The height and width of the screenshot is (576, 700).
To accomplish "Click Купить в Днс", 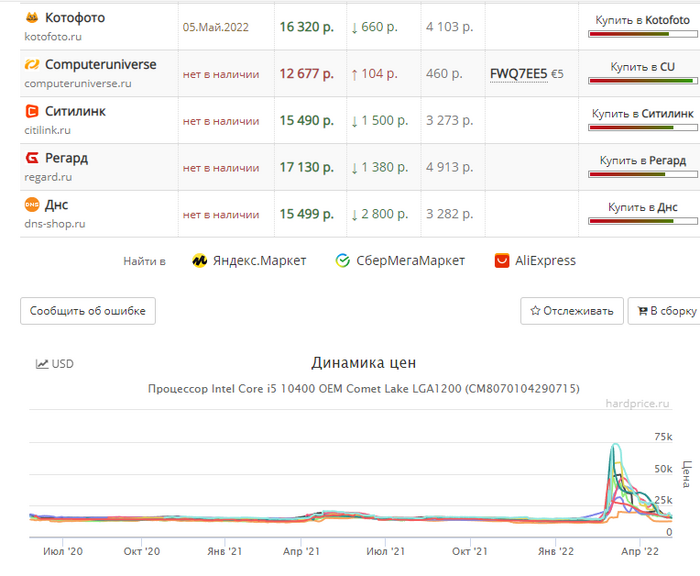I will coord(642,207).
